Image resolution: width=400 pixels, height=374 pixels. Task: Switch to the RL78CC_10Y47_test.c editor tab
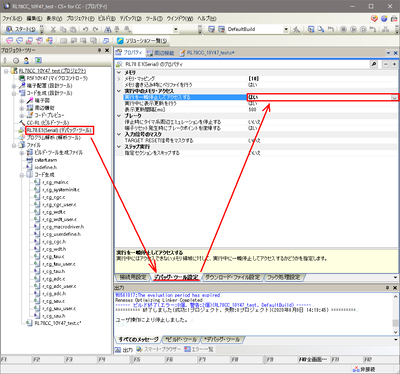coord(207,53)
